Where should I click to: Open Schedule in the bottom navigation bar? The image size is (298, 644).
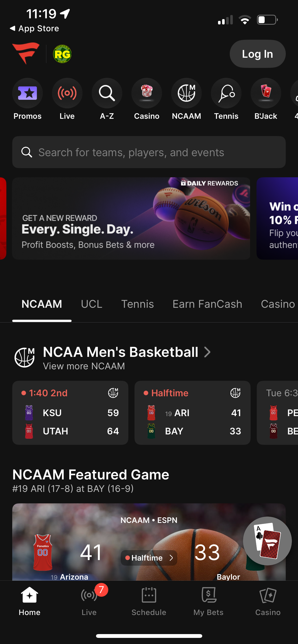[149, 602]
